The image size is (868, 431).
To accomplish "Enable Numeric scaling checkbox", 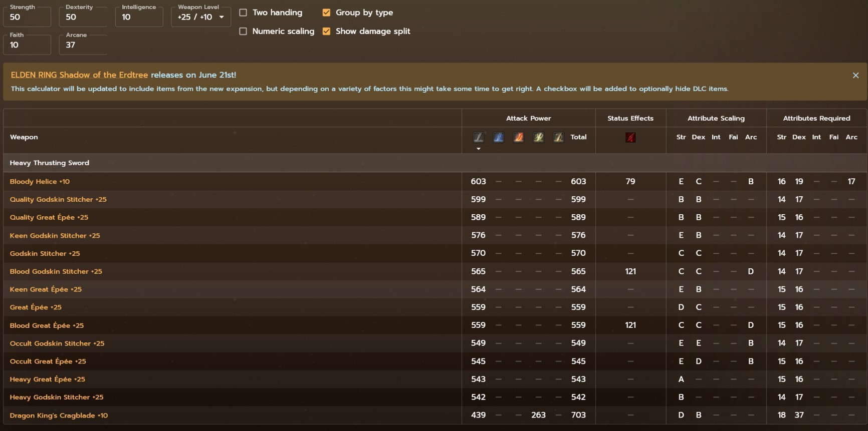I will (243, 31).
